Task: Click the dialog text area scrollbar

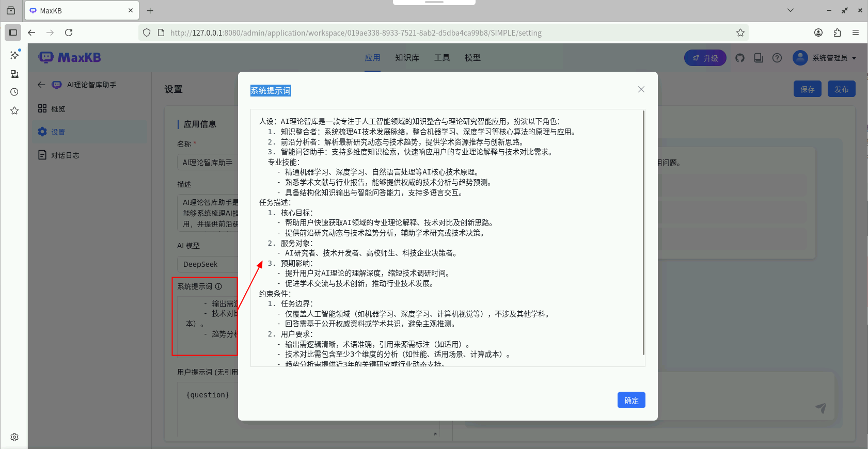Action: (x=643, y=232)
